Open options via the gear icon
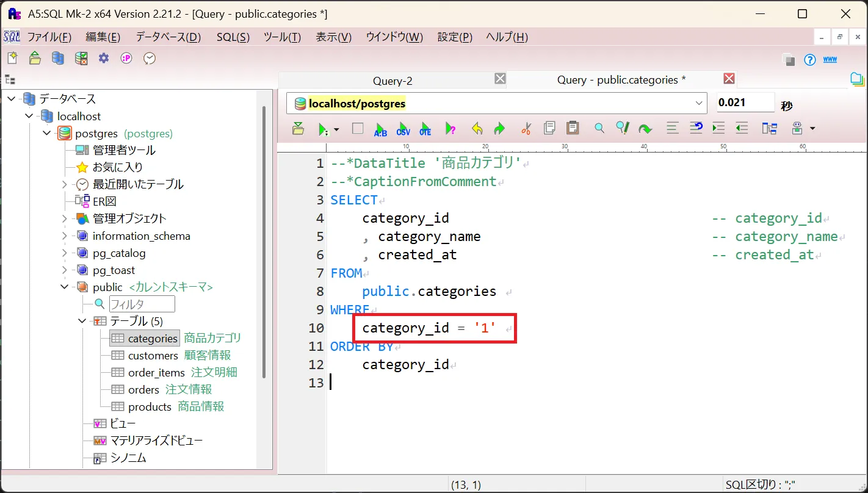The height and width of the screenshot is (493, 868). [104, 58]
